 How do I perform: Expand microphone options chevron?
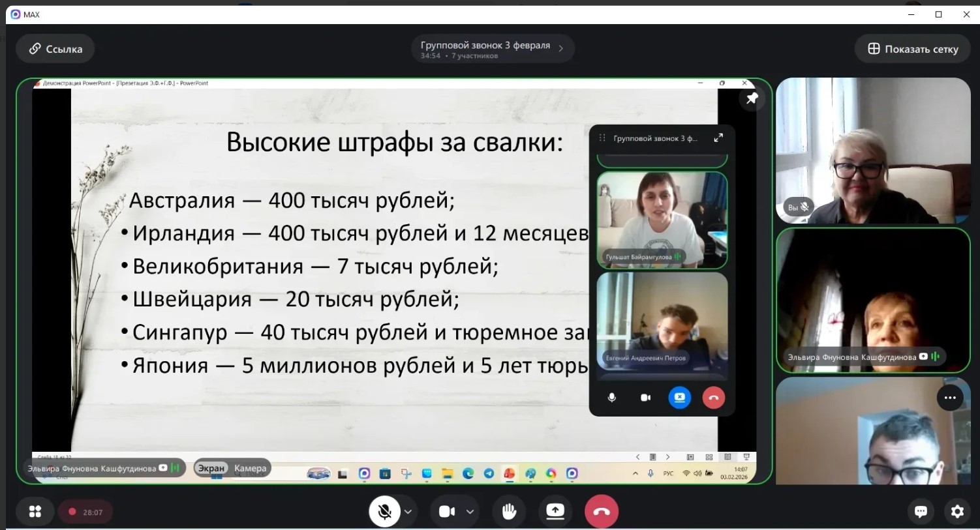point(408,512)
